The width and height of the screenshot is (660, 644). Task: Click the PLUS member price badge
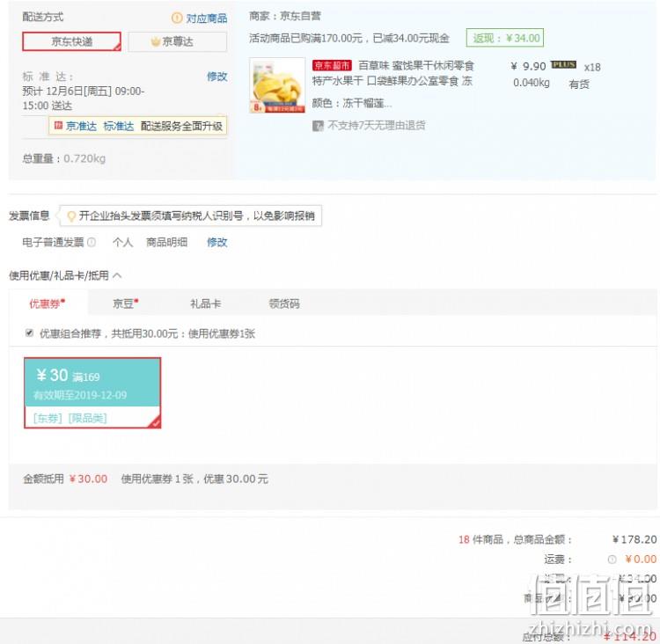click(563, 64)
